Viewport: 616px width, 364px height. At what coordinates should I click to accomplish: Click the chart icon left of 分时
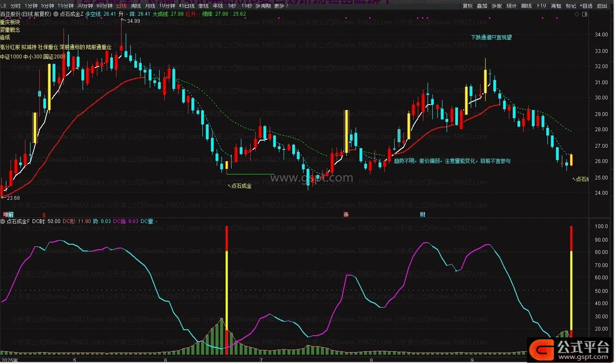click(x=4, y=6)
